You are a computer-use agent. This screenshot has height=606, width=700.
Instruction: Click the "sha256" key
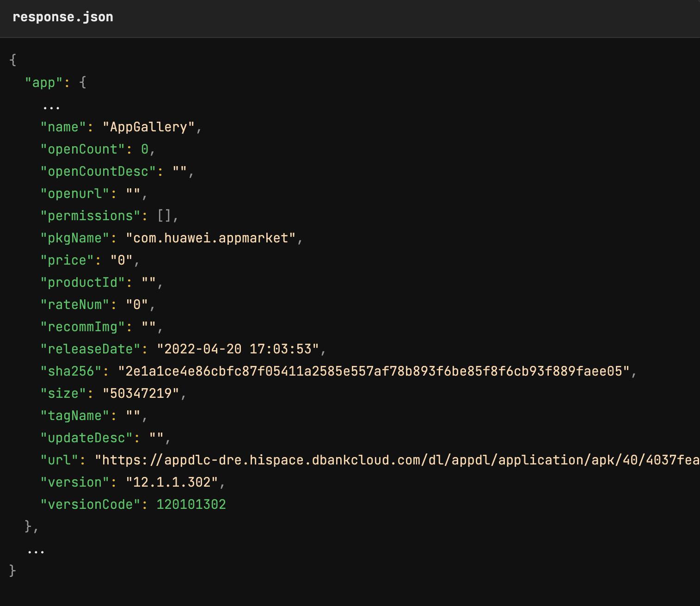(71, 371)
